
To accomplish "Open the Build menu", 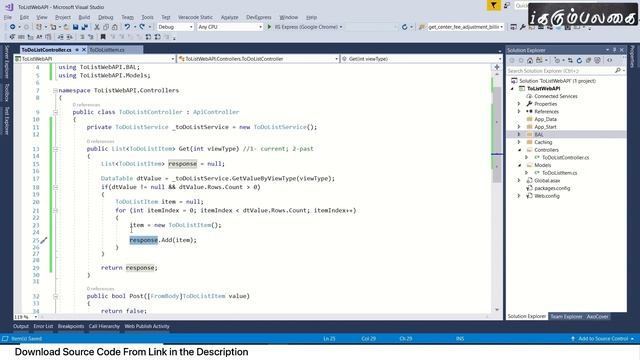I will click(84, 17).
